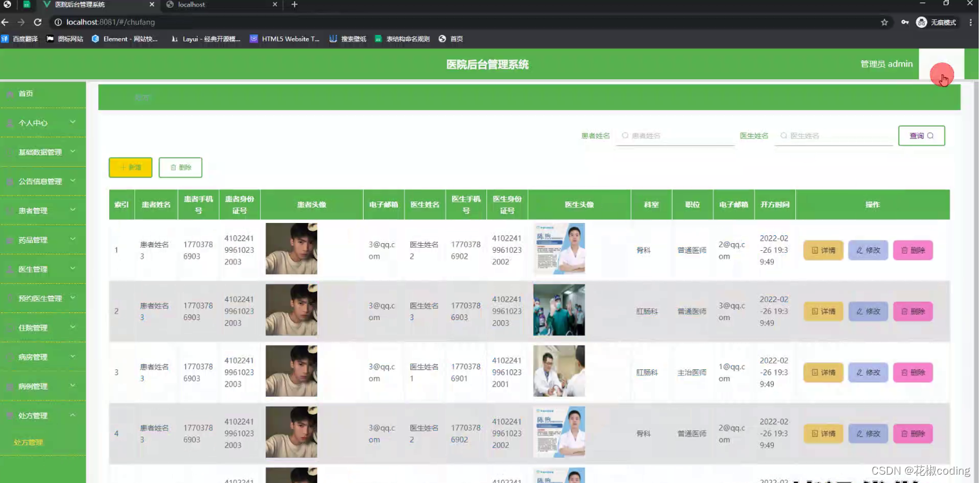Click the browser forward arrow
The image size is (980, 483).
(21, 22)
